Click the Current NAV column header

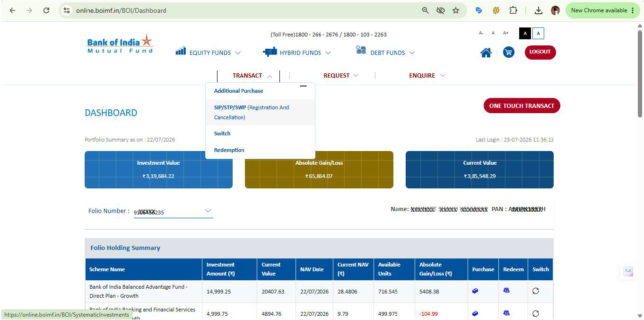[354, 269]
